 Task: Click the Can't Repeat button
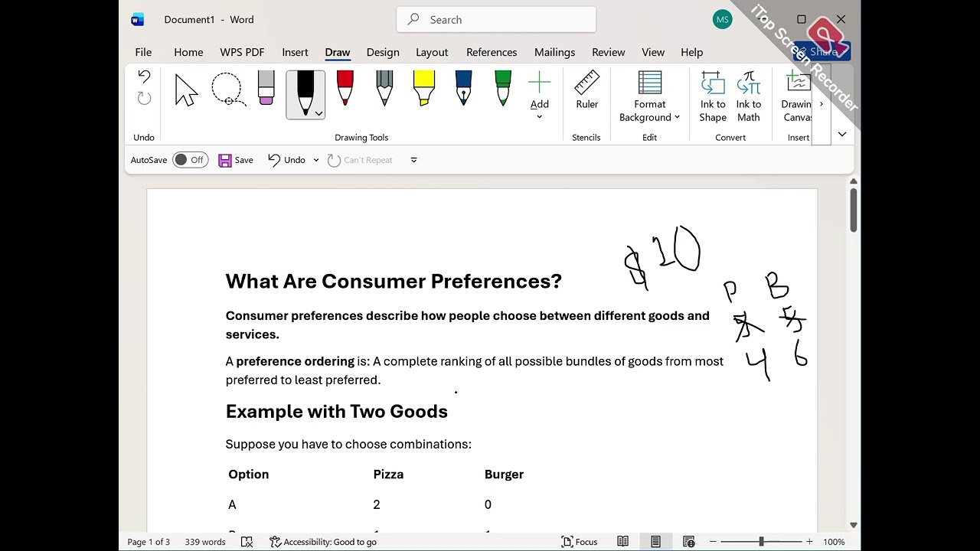[360, 160]
